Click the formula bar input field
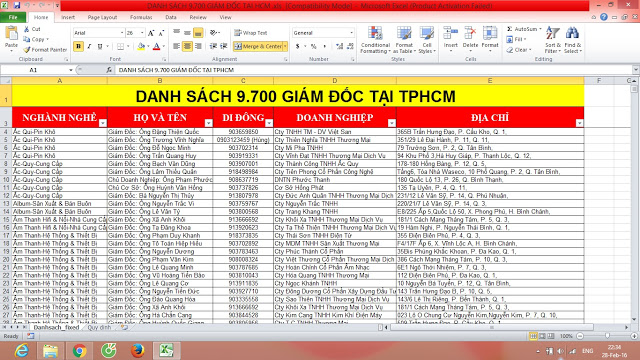Screen dimensions: 640x360 [x=373, y=70]
